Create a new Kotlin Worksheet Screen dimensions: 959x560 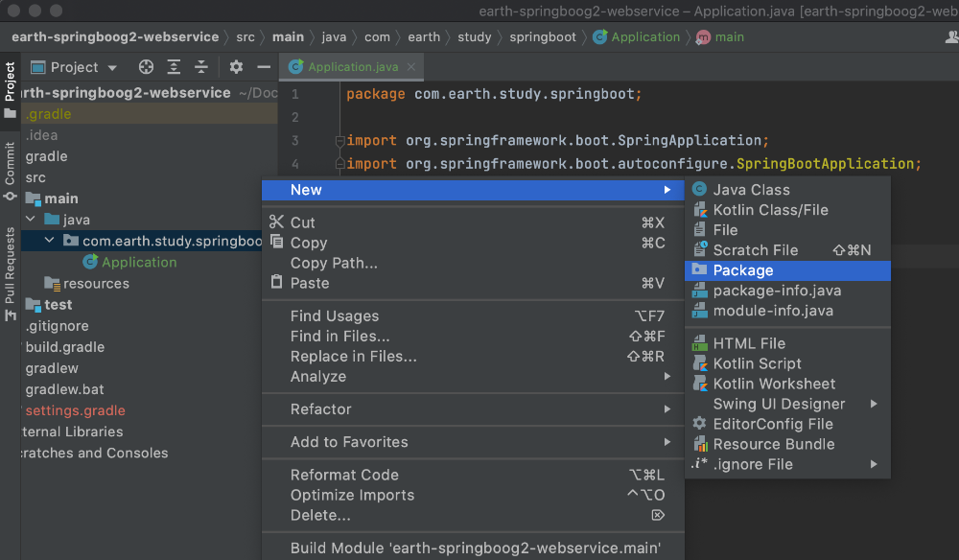(787, 384)
